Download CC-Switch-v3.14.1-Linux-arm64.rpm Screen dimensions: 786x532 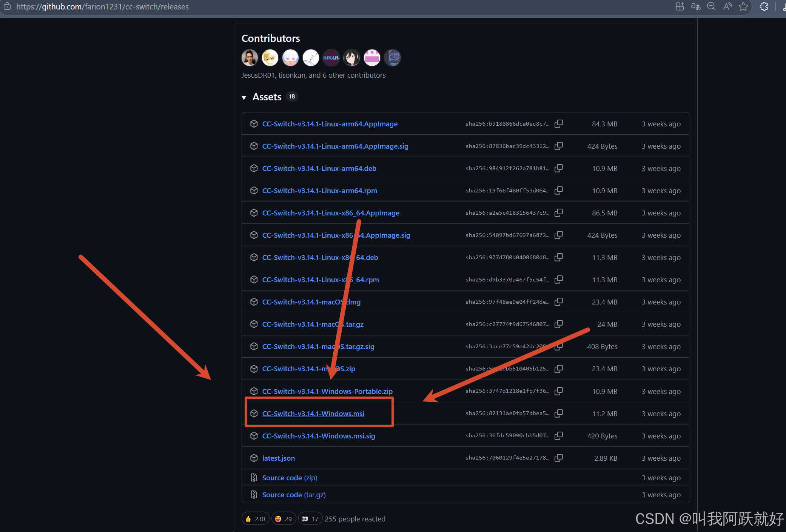tap(320, 191)
